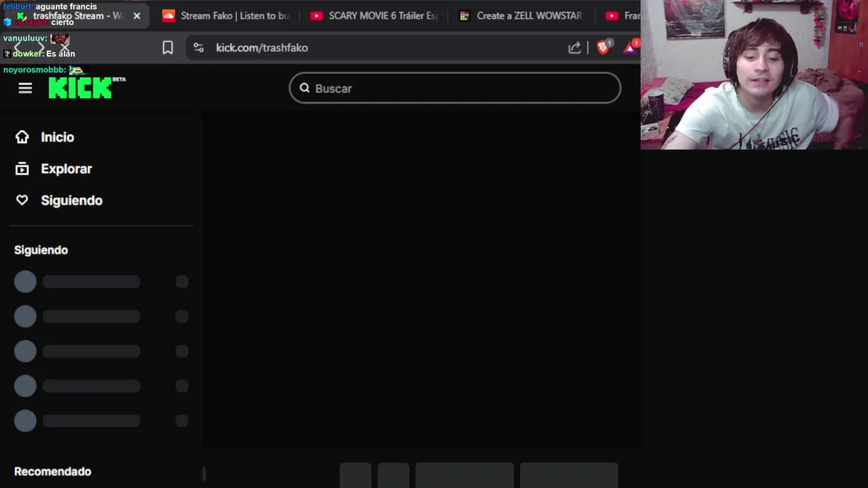The height and width of the screenshot is (488, 868).
Task: Click the 'Es alan' chat message
Action: click(x=60, y=54)
